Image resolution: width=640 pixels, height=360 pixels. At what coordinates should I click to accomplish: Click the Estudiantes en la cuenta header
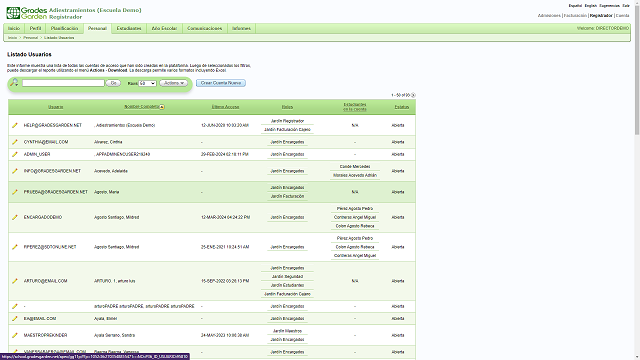click(x=355, y=107)
